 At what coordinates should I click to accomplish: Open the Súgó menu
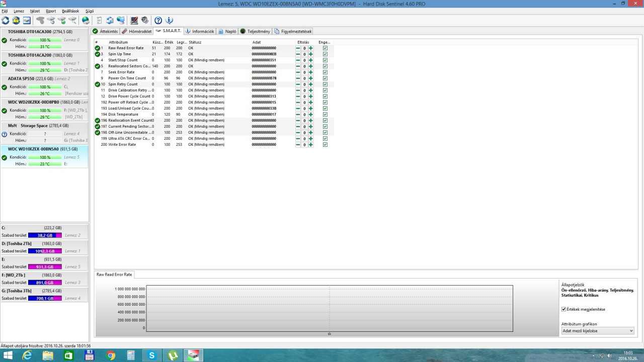tap(90, 11)
